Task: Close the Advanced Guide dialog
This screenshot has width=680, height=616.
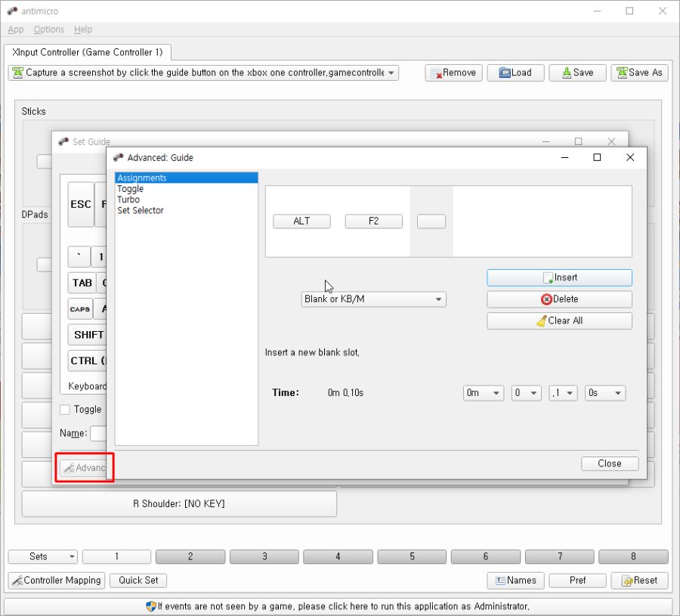Action: pyautogui.click(x=609, y=463)
